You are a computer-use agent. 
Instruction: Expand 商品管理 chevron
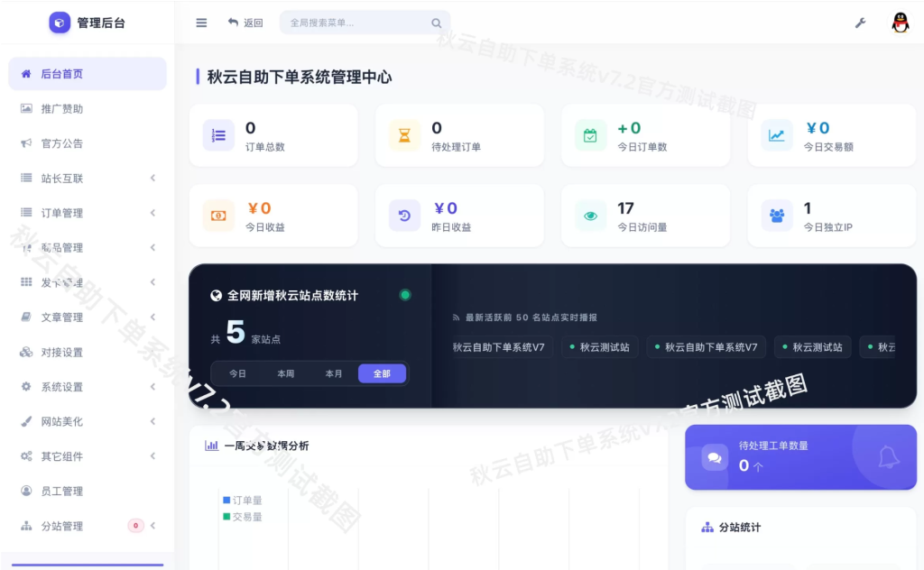152,247
